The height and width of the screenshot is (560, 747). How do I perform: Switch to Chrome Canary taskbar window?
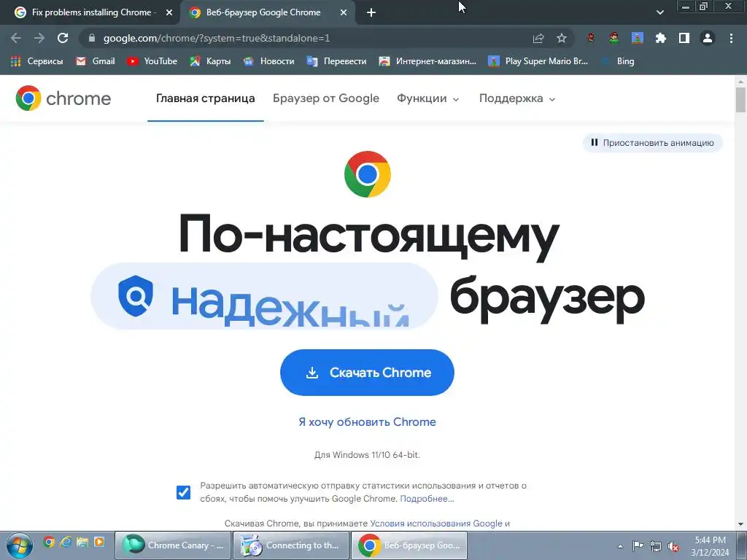173,545
